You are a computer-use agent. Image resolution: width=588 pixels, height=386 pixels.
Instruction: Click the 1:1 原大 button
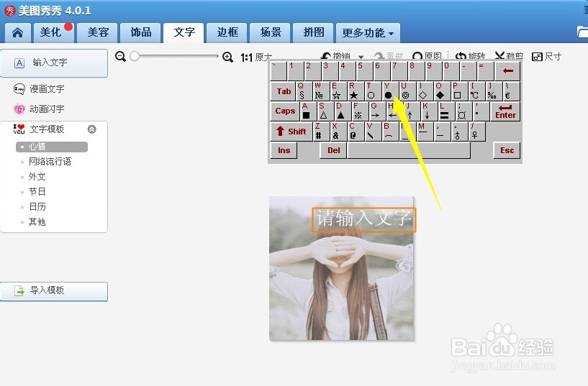coord(256,58)
